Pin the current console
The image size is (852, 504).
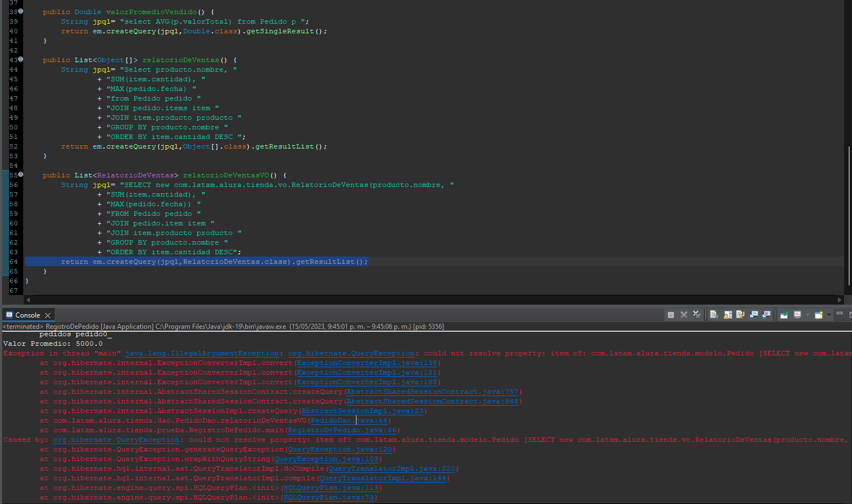[x=784, y=315]
